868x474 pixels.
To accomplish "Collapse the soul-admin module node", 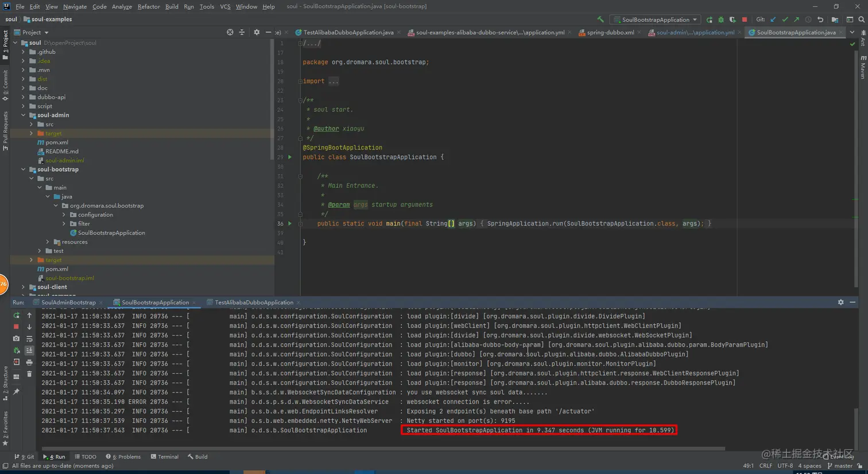I will click(x=24, y=115).
